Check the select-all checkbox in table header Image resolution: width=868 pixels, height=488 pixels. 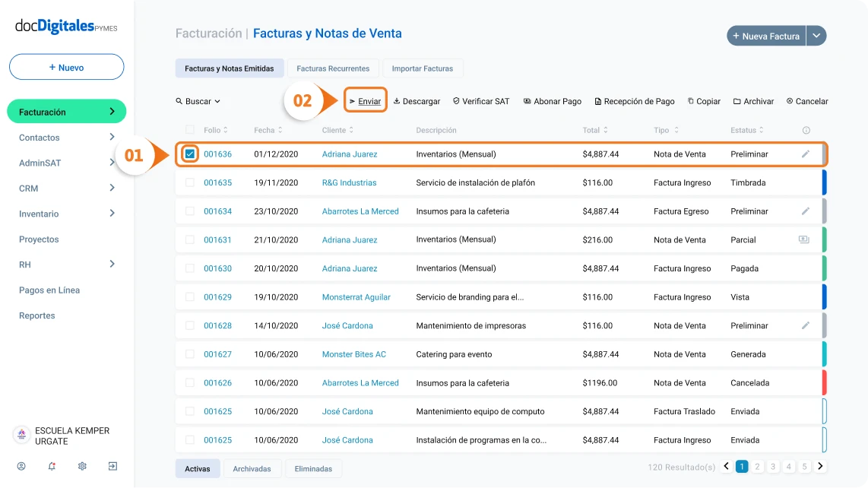190,130
